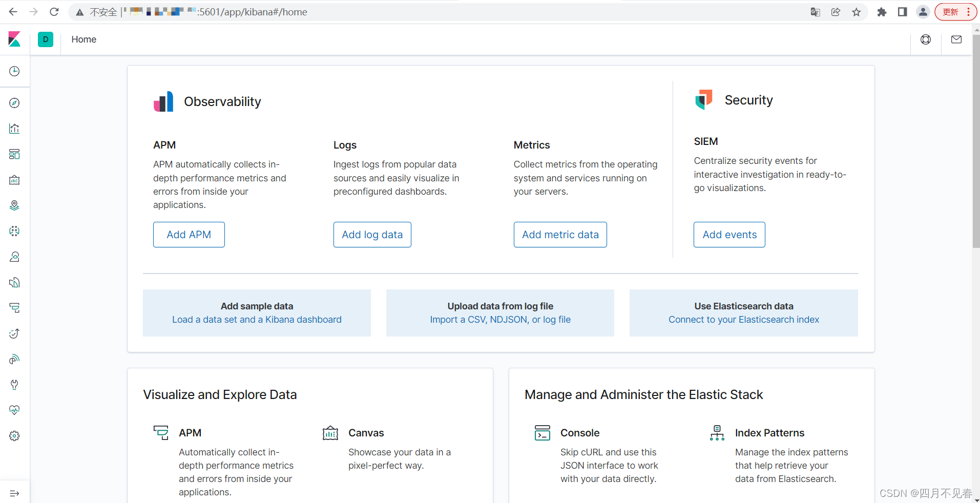The image size is (980, 503).
Task: Open Machine Learning from the sidebar
Action: click(x=14, y=231)
